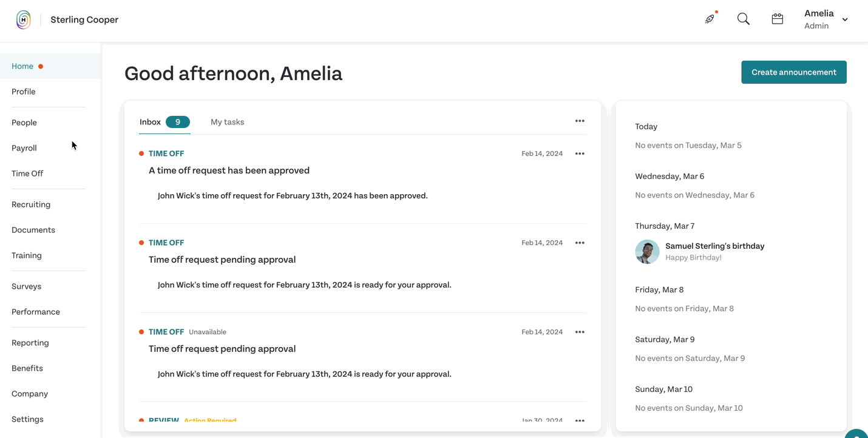Open Performance in sidebar
Viewport: 868px width, 438px height.
coord(36,312)
